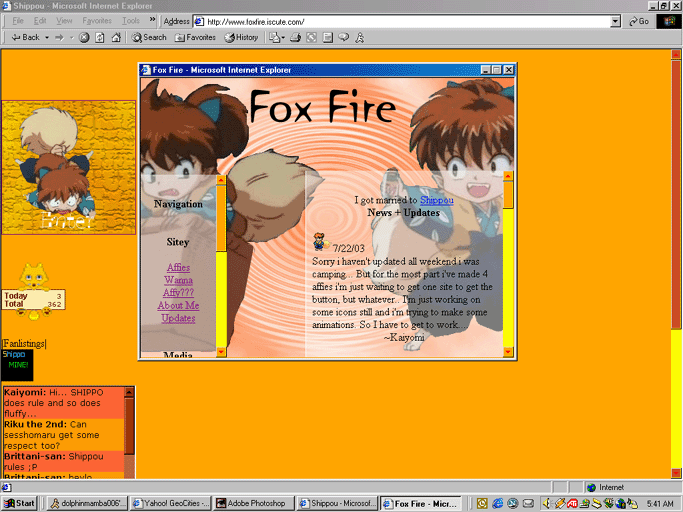
Task: Open the Mail icon's dropdown arrow
Action: click(x=283, y=37)
